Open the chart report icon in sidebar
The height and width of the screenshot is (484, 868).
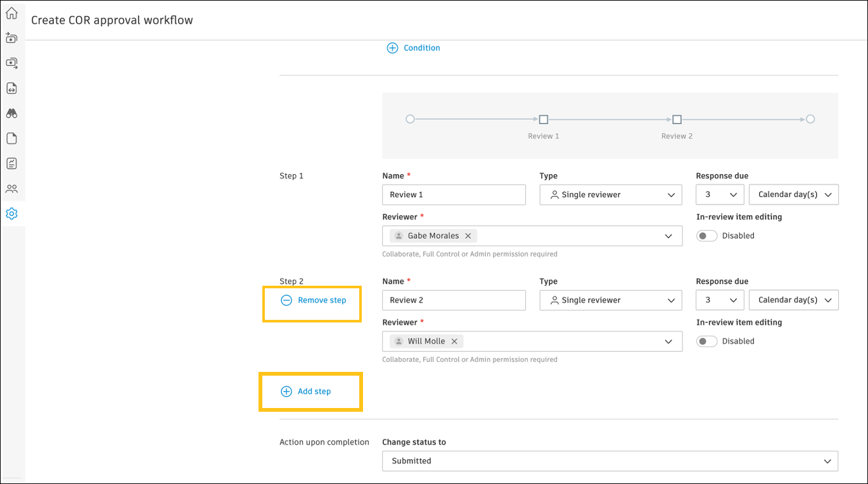point(11,163)
